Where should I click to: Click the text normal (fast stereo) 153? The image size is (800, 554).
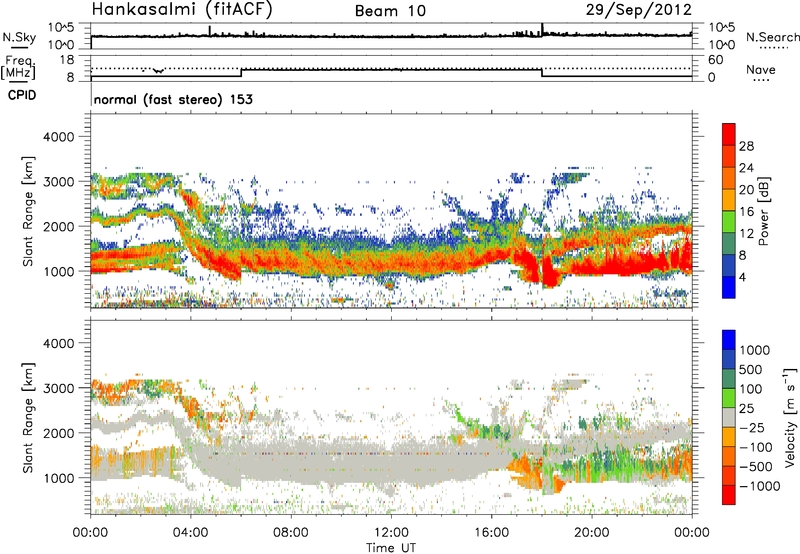(173, 99)
